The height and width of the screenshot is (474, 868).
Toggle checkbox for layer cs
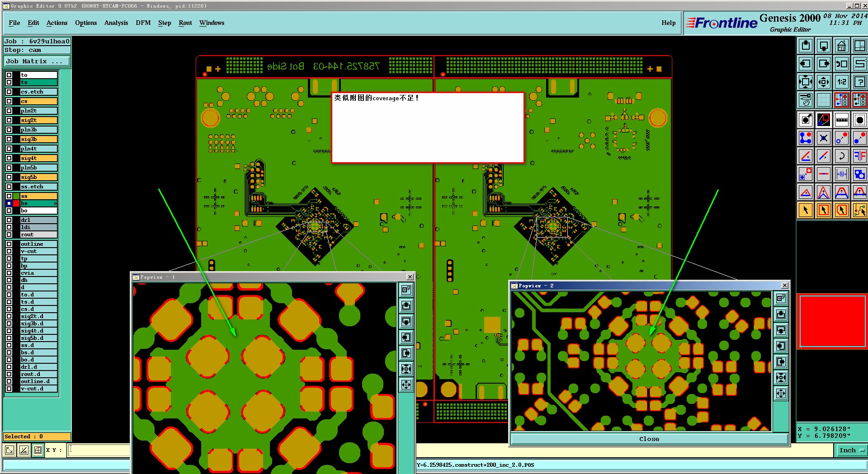9,101
